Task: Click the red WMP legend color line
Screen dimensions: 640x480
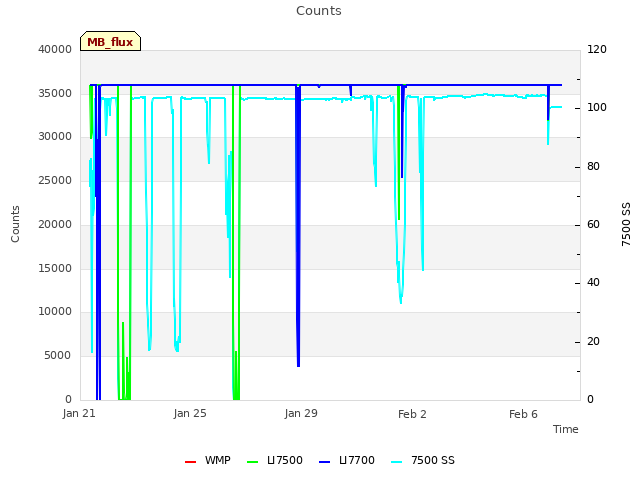Action: [190, 462]
